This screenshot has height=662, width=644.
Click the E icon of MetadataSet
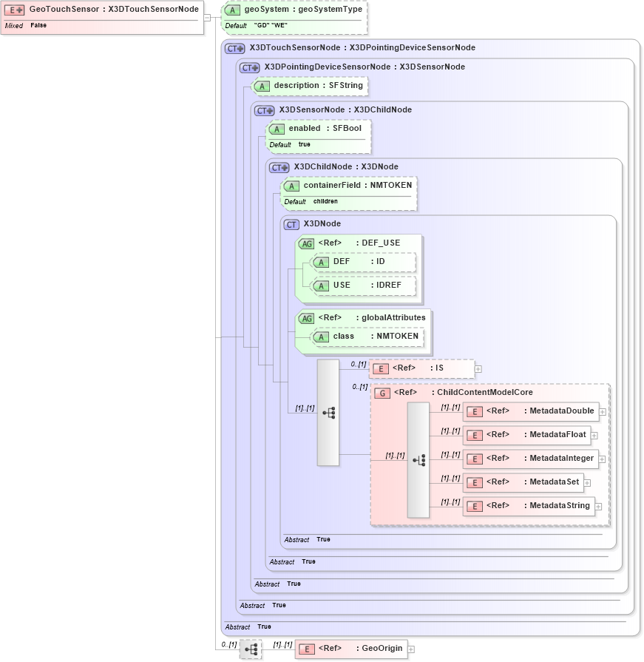(x=475, y=483)
